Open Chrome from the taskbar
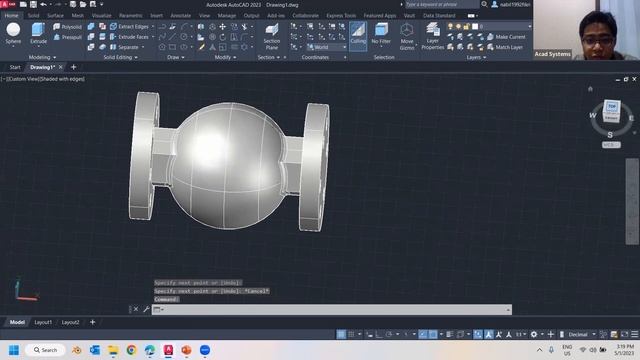 pyautogui.click(x=131, y=350)
